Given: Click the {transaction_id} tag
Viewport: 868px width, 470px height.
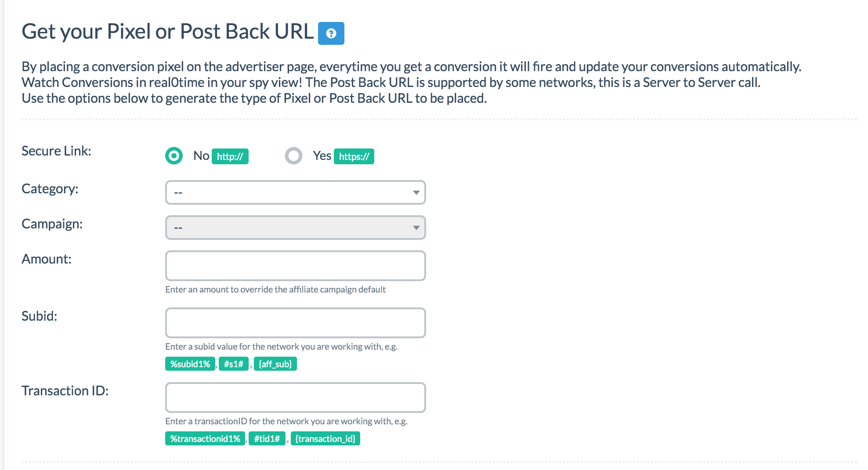Looking at the screenshot, I should coord(325,439).
